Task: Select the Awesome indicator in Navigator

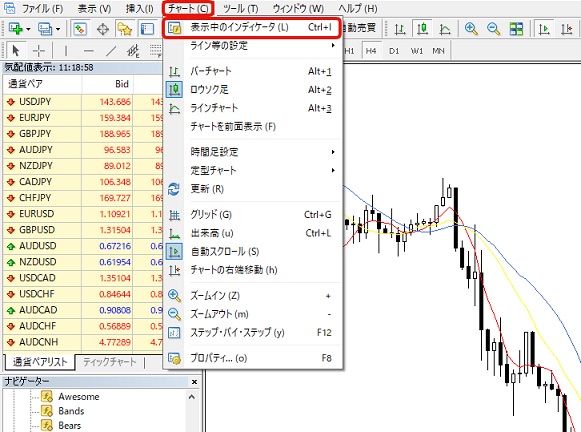Action: (70, 397)
